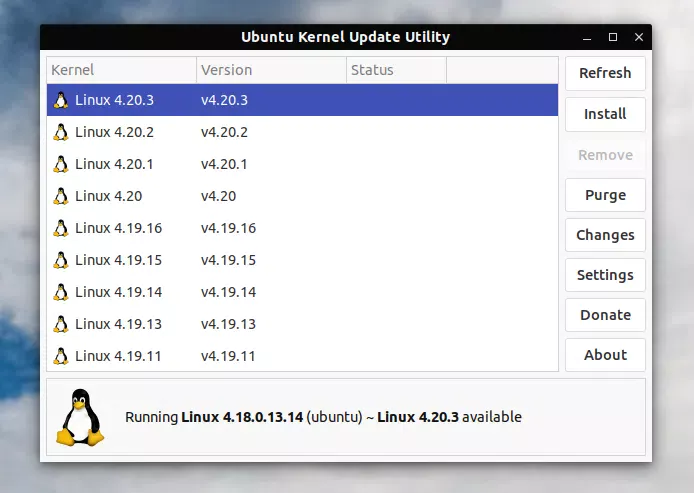Click the Tux icon beside Linux 4.20.3
694x493 pixels.
(61, 100)
